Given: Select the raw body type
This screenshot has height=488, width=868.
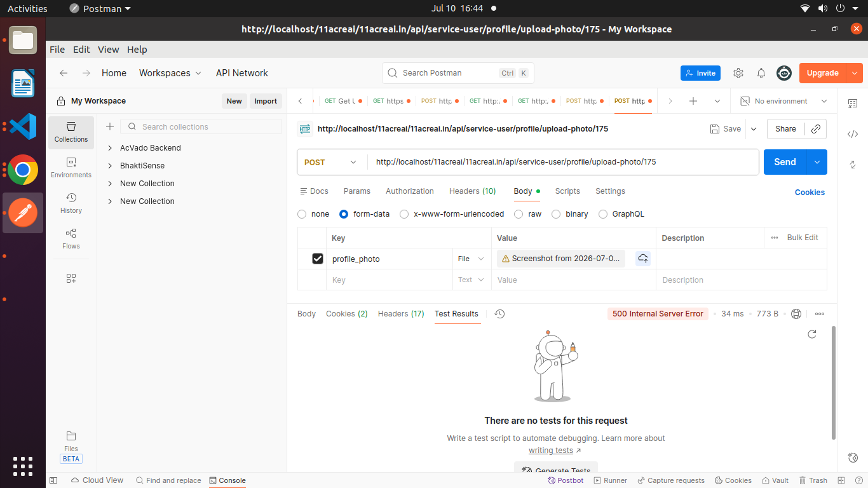Looking at the screenshot, I should coord(529,214).
